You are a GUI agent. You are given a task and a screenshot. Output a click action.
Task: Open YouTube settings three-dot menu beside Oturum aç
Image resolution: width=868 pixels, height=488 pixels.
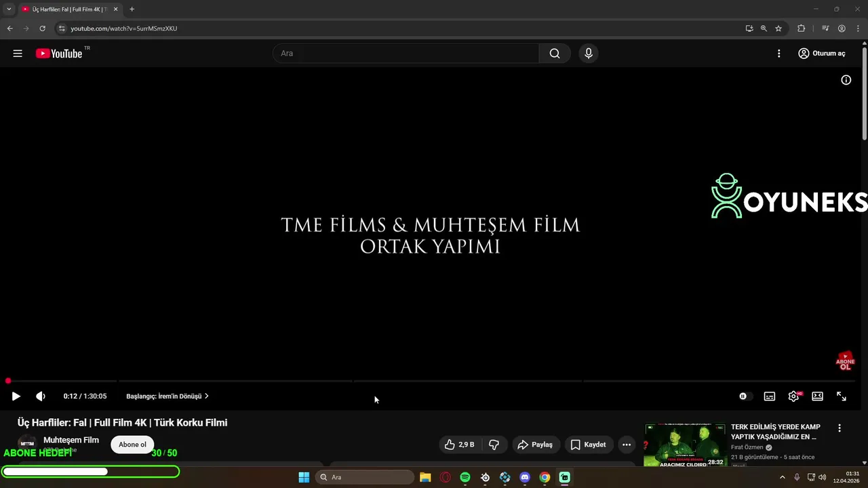click(778, 54)
